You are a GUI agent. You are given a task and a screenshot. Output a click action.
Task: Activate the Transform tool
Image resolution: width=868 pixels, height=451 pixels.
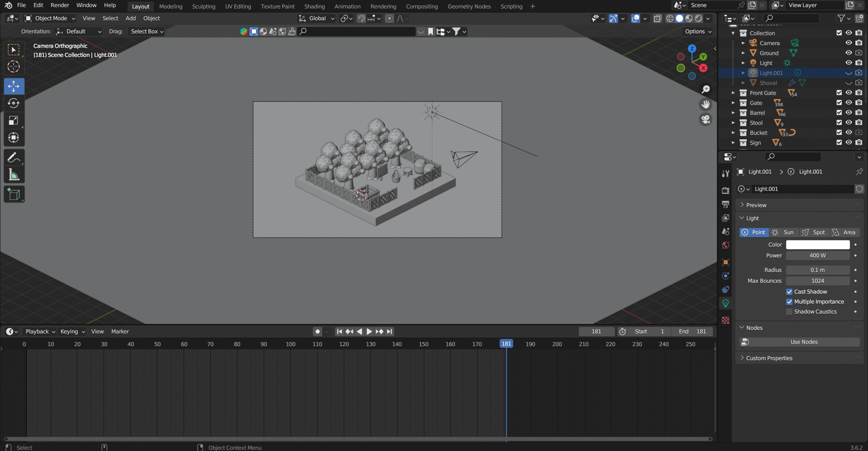tap(14, 138)
